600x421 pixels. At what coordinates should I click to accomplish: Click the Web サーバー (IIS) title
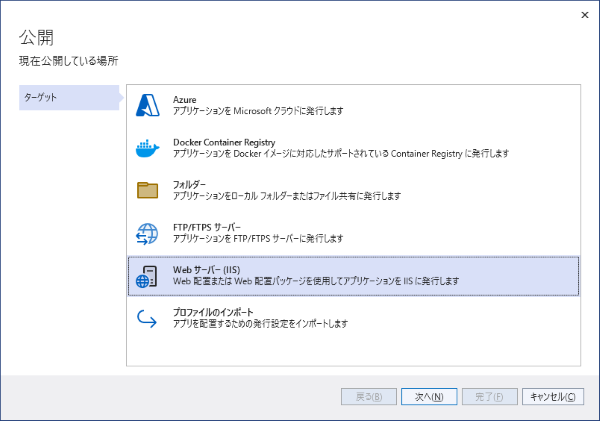point(207,270)
